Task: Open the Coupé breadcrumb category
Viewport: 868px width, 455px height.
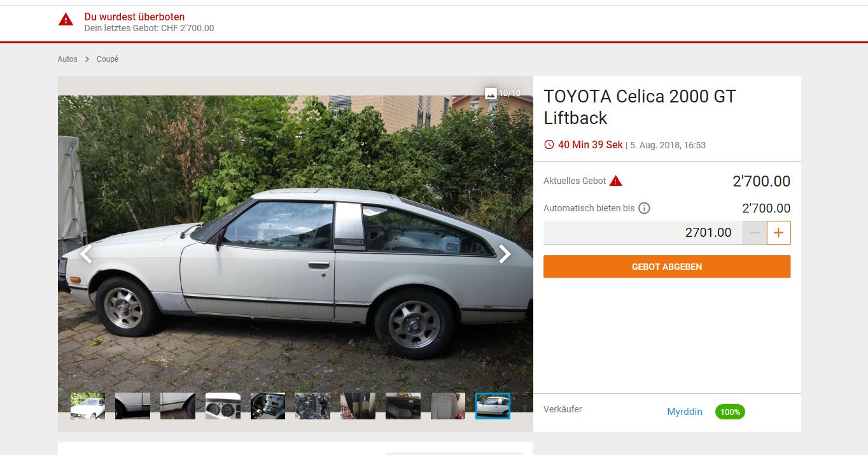Action: [x=108, y=59]
